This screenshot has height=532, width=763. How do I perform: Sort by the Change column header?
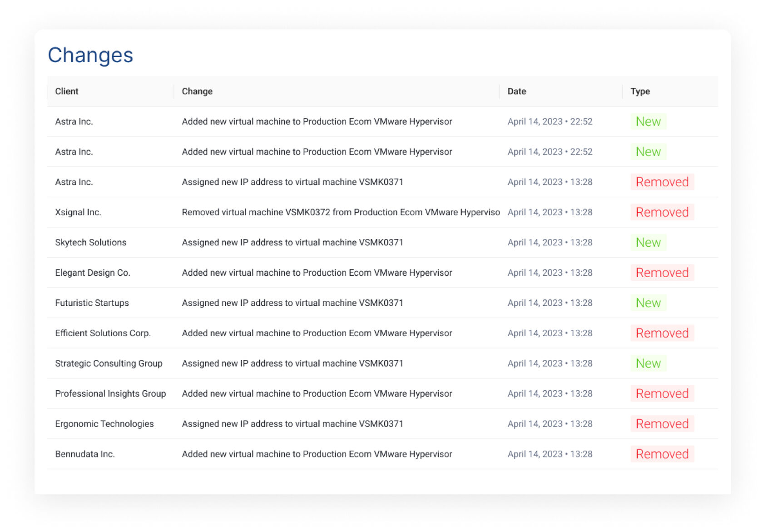tap(197, 91)
